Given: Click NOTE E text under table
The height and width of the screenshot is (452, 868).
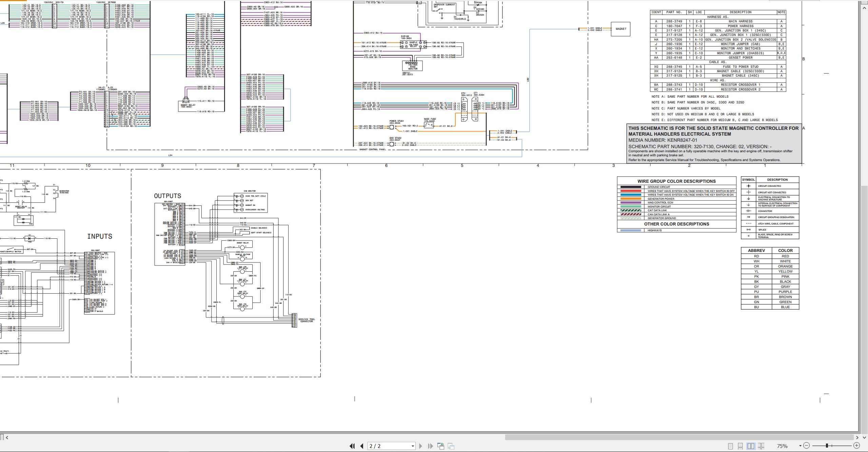Looking at the screenshot, I should 714,120.
